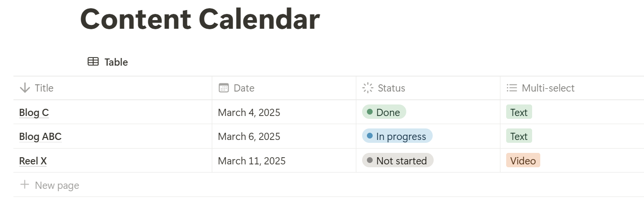Click the orange Video tag

(523, 161)
